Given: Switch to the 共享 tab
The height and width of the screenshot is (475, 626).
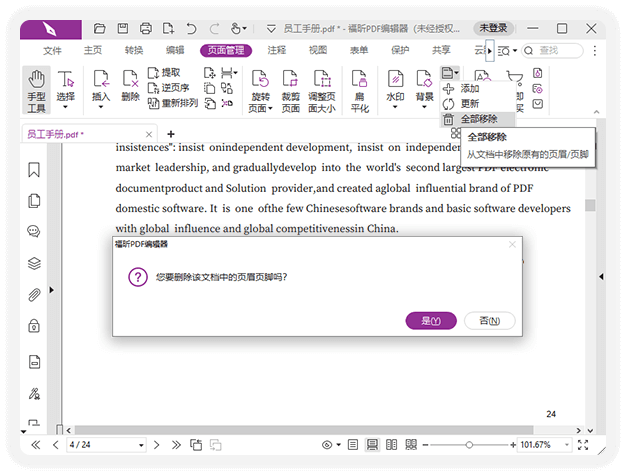Looking at the screenshot, I should tap(441, 50).
